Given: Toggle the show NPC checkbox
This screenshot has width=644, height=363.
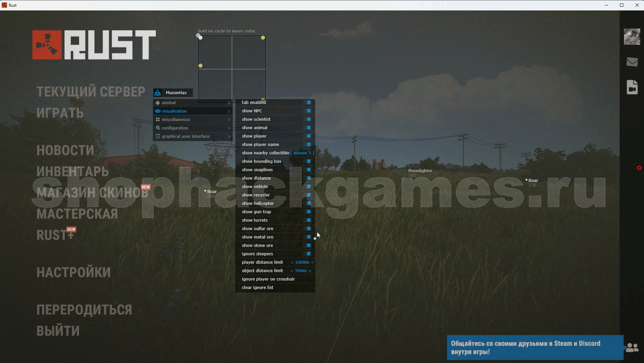Looking at the screenshot, I should [x=309, y=111].
